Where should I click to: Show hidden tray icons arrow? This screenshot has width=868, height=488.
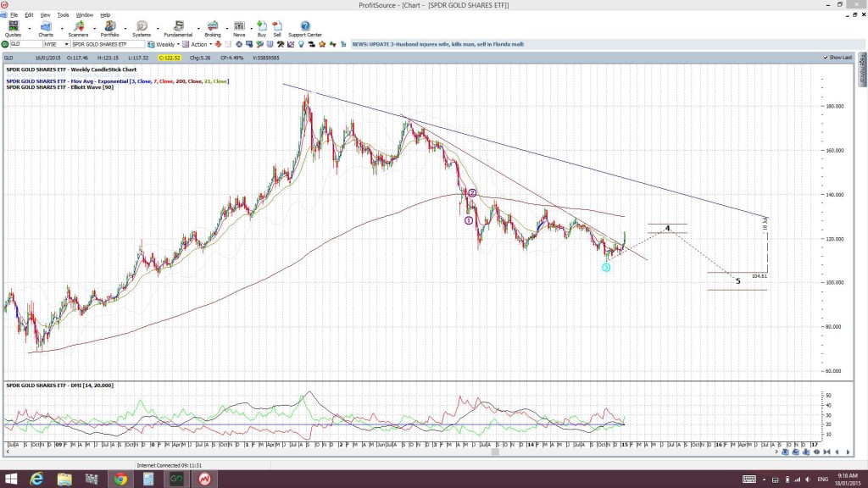[x=764, y=480]
